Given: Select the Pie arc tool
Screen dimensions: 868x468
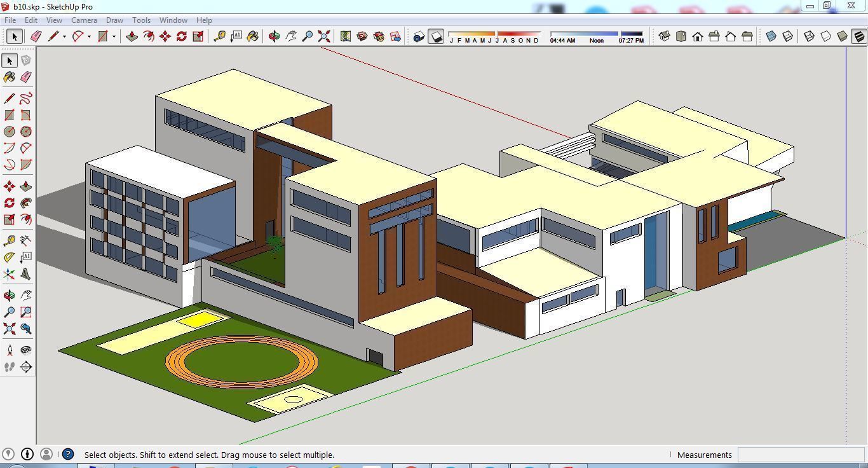Looking at the screenshot, I should 26,165.
